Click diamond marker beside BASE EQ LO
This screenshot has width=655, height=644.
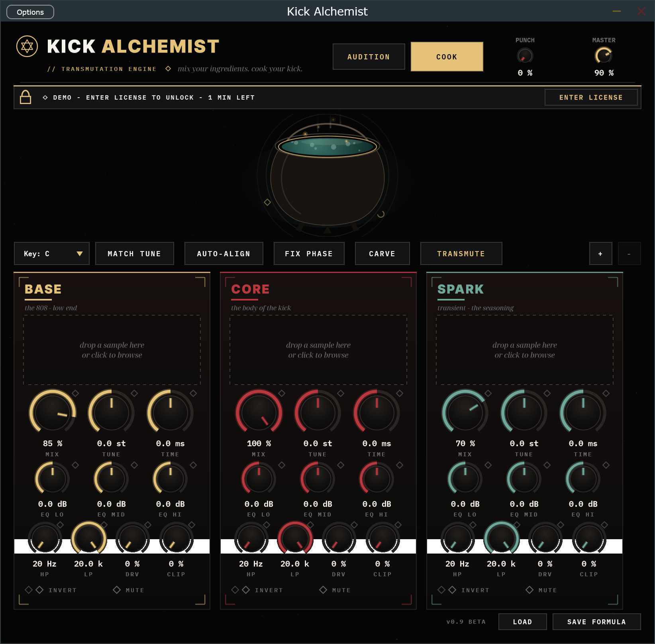click(x=75, y=465)
